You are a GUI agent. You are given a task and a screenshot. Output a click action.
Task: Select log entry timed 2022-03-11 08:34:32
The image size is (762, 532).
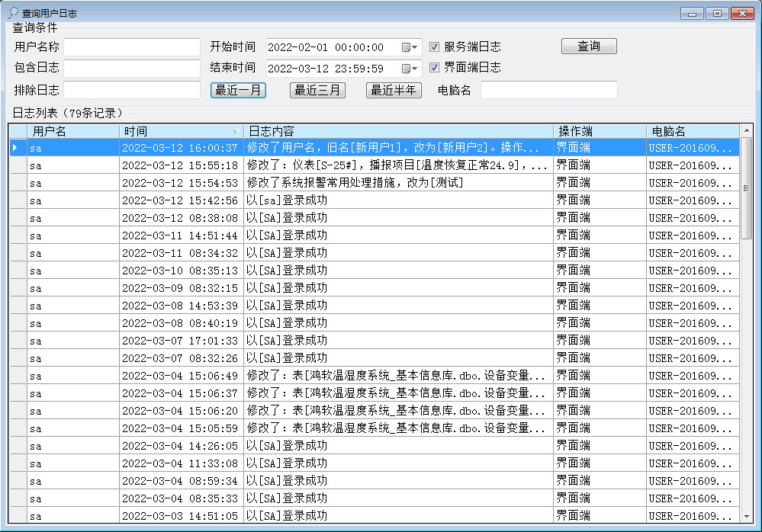[375, 252]
